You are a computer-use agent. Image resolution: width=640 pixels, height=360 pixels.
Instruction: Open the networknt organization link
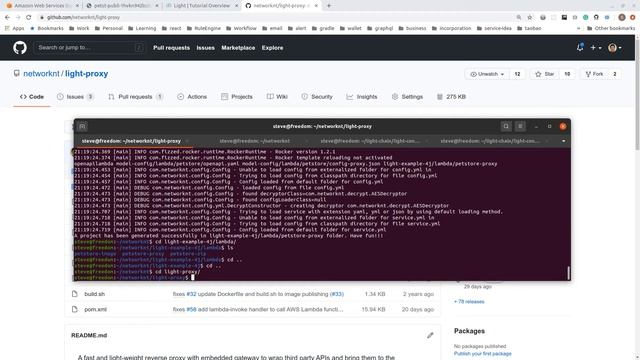click(41, 74)
